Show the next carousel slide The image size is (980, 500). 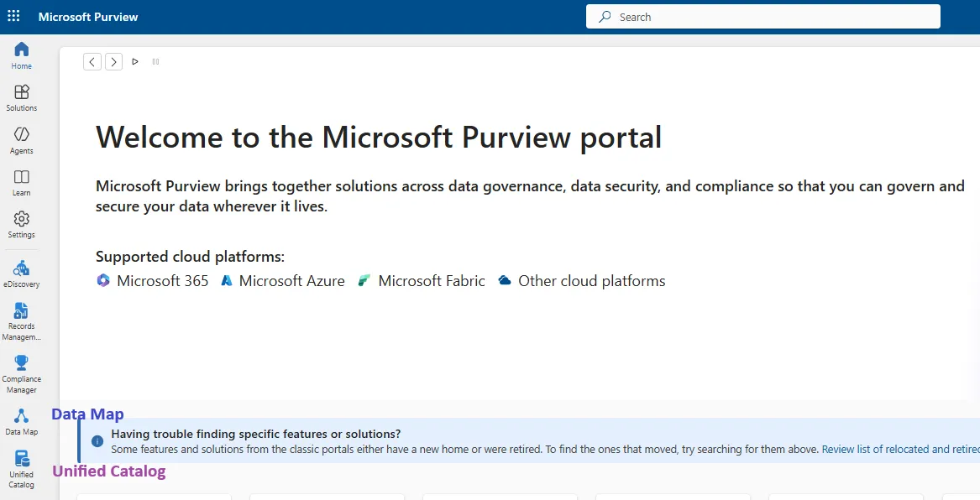[113, 61]
